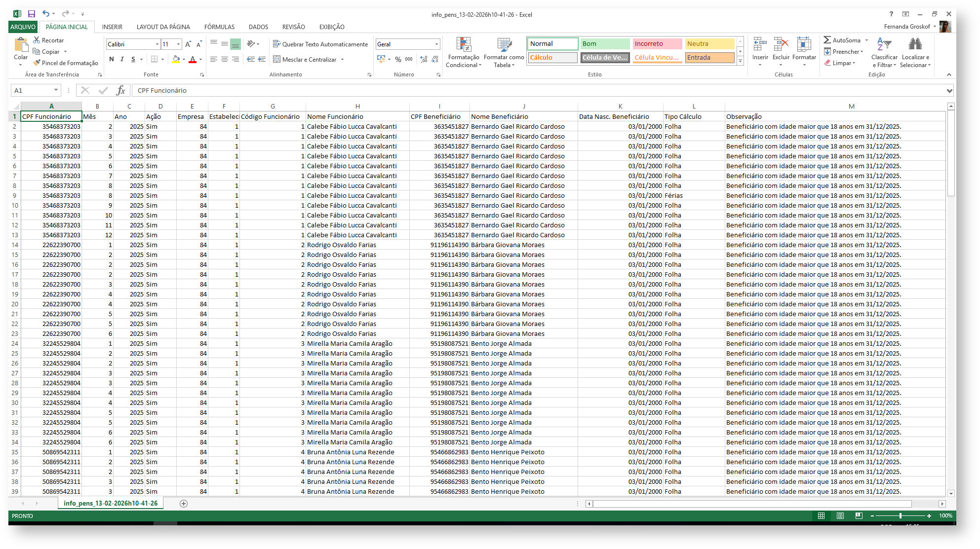Toggle bold formatting button

click(112, 59)
